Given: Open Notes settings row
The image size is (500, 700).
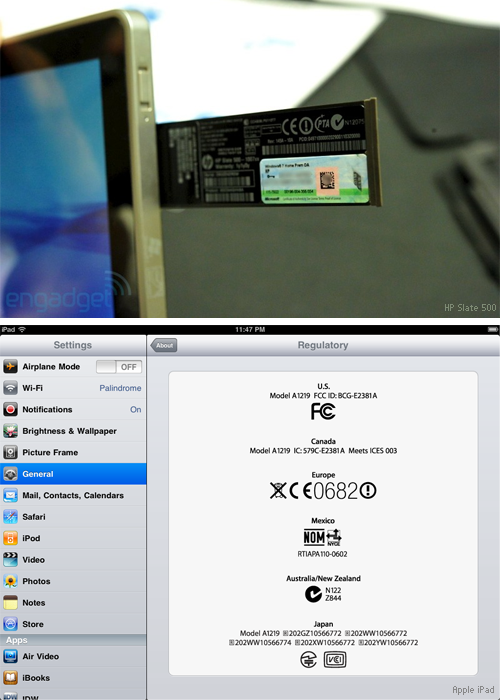Looking at the screenshot, I should click(x=73, y=602).
